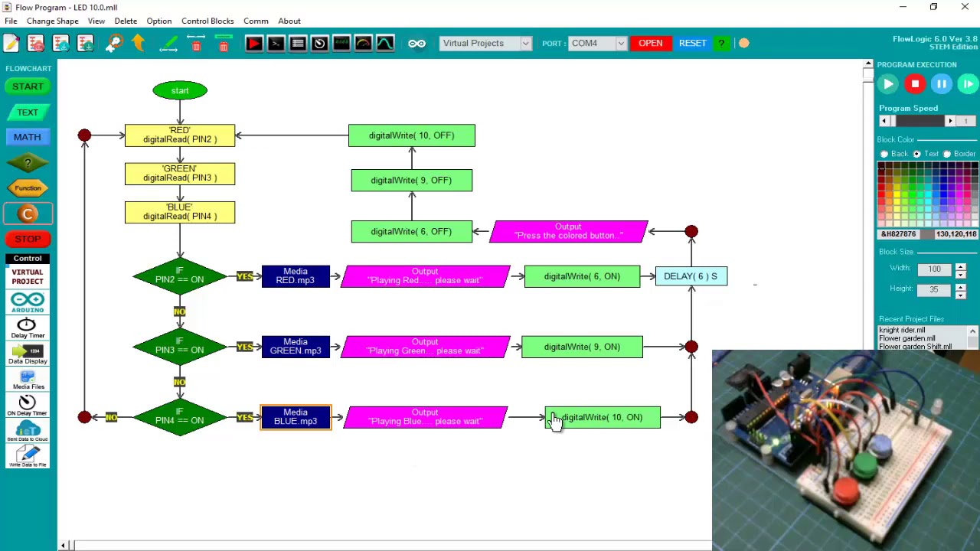
Task: Select the delete connector trash icon
Action: click(x=196, y=44)
